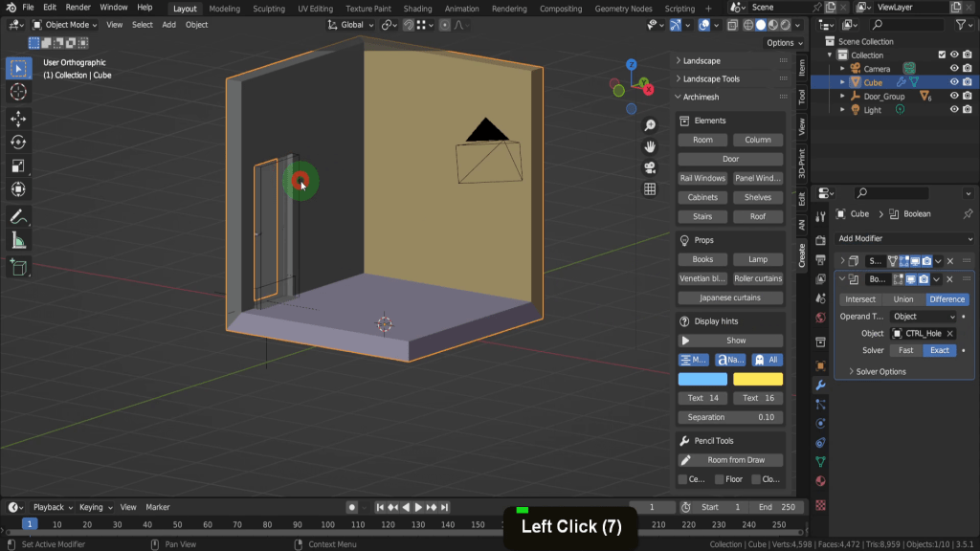Viewport: 980px width, 551px height.
Task: Open the Add Modifier dropdown
Action: 903,238
